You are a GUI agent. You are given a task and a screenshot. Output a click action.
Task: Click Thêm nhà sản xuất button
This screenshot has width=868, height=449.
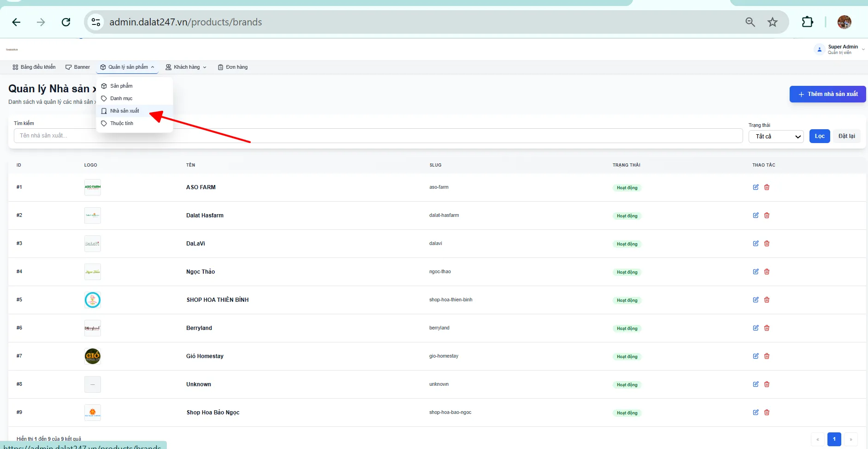(x=827, y=94)
